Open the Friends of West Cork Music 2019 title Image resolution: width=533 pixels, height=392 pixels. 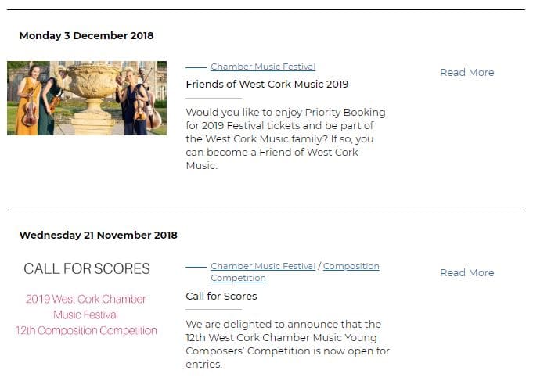pyautogui.click(x=267, y=85)
